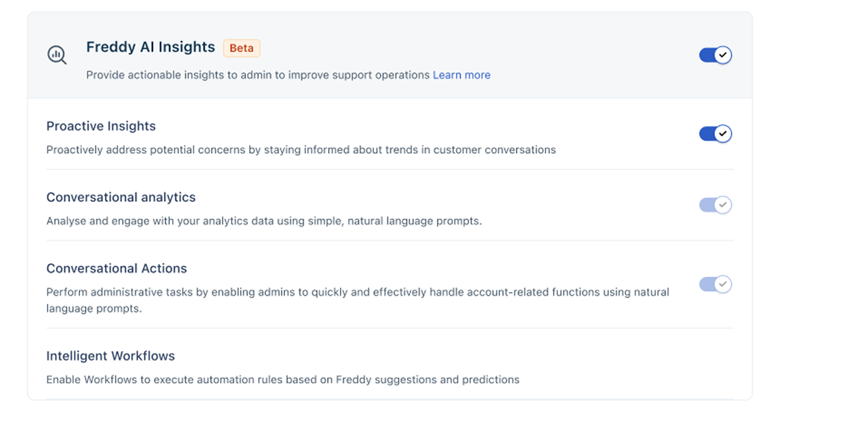The width and height of the screenshot is (868, 423).
Task: Open the Learn more link
Action: [x=461, y=75]
